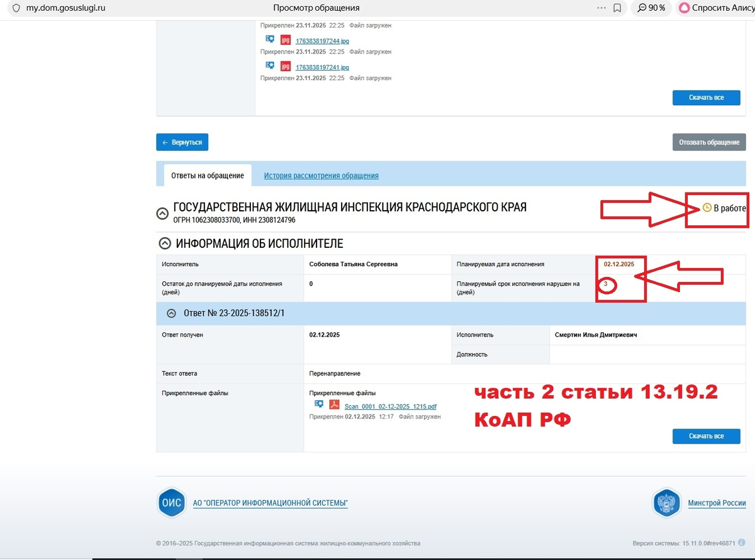The height and width of the screenshot is (560, 755).
Task: Download all appeal attachments with upper Скачать все
Action: pyautogui.click(x=706, y=98)
